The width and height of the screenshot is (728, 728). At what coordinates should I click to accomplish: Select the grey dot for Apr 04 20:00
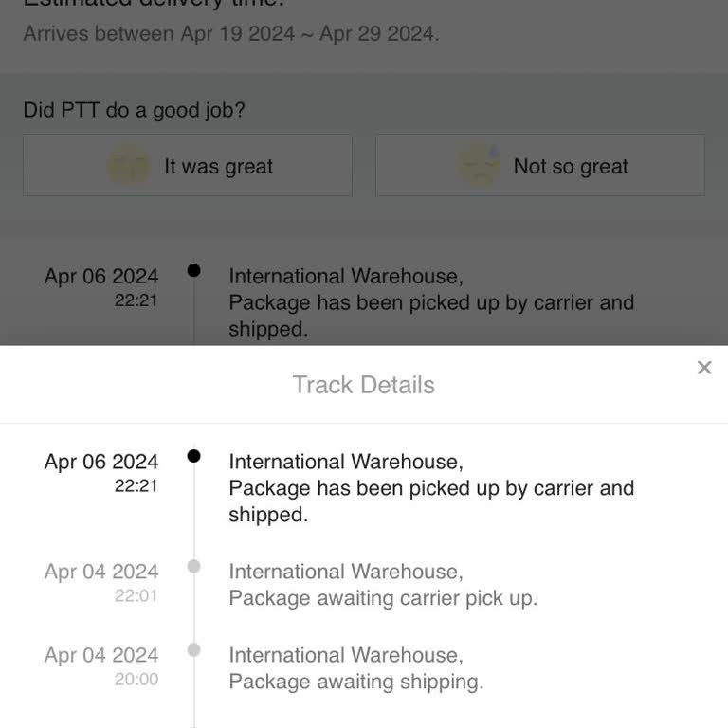point(194,650)
